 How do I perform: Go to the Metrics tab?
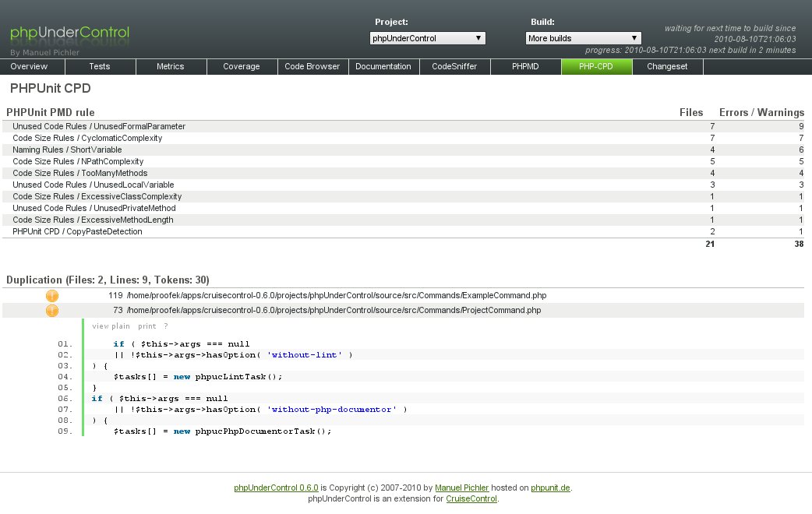(x=171, y=67)
